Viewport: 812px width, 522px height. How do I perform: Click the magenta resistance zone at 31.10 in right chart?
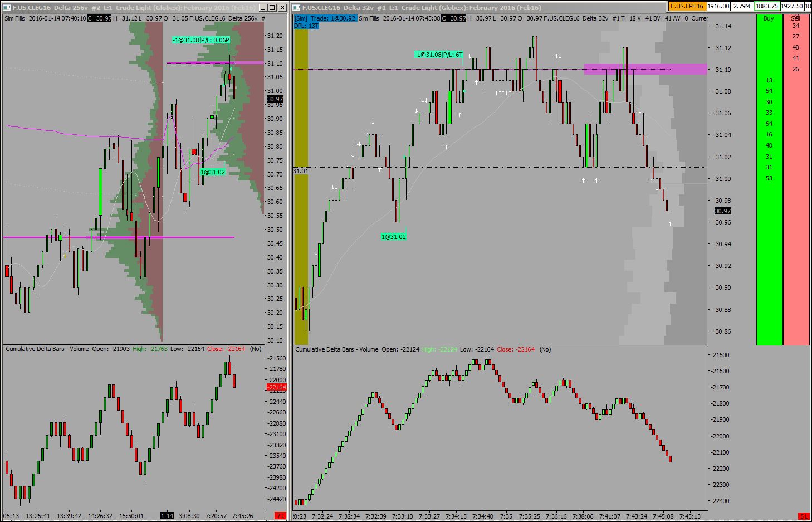645,69
